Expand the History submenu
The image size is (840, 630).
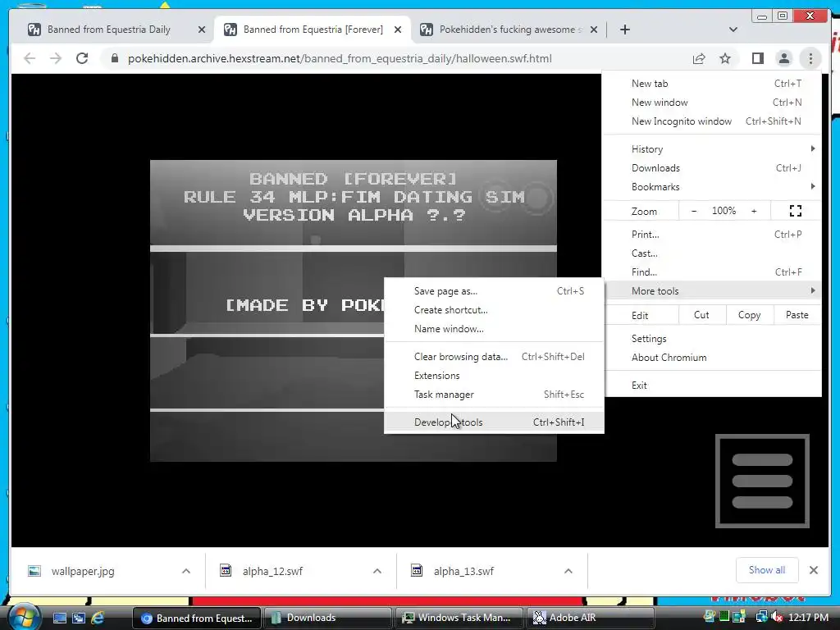pos(713,149)
